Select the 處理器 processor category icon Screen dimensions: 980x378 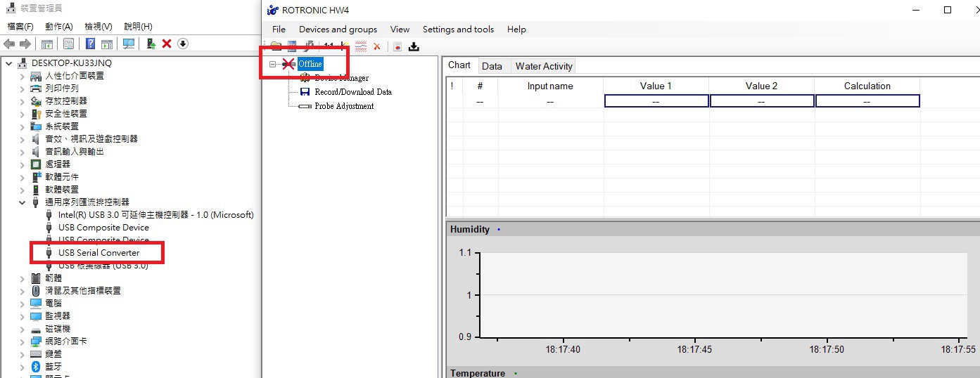37,164
